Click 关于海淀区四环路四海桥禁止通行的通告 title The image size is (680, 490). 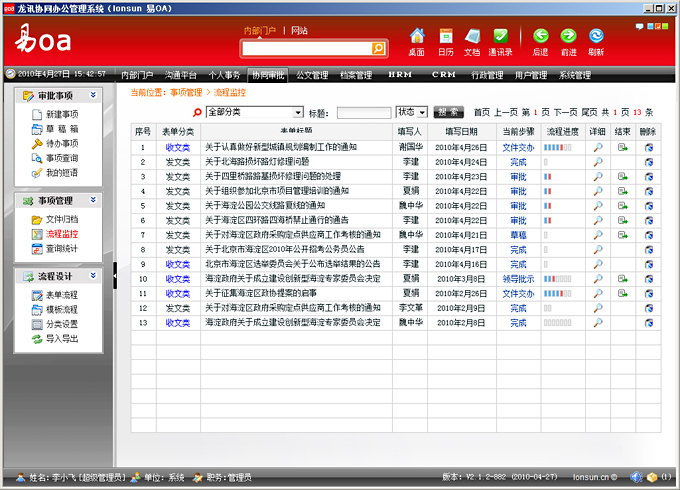point(277,220)
